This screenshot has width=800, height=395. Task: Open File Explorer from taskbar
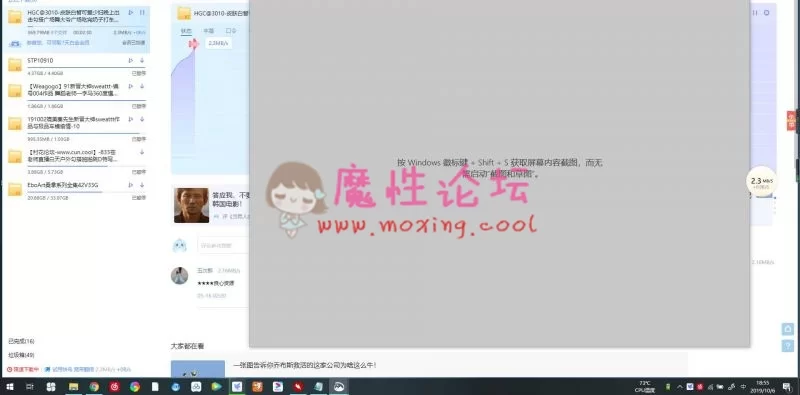pyautogui.click(x=73, y=387)
